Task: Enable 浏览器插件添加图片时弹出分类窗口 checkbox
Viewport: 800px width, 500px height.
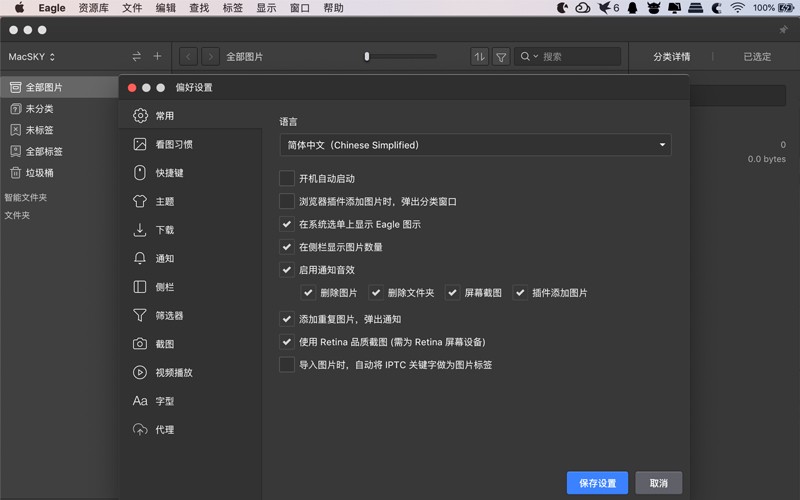Action: (287, 202)
